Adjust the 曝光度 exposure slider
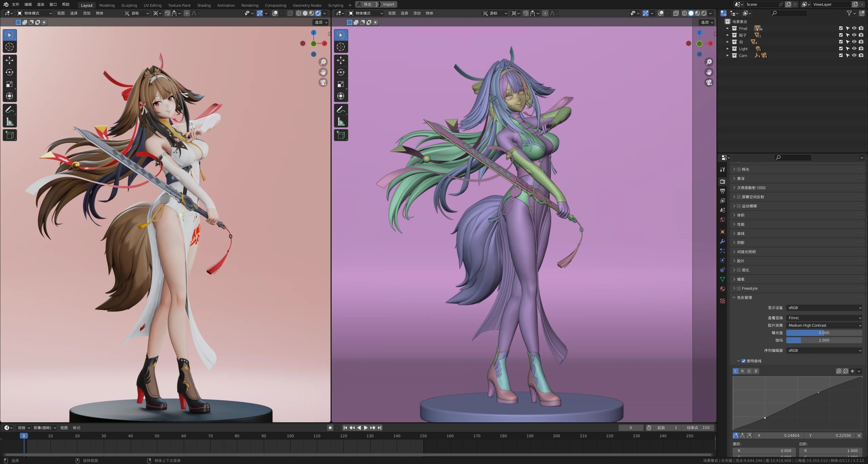 824,333
